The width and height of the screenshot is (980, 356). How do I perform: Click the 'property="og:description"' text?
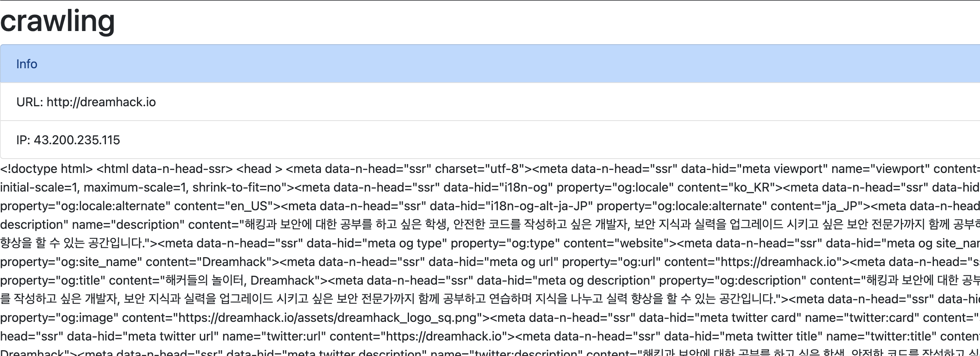[732, 280]
